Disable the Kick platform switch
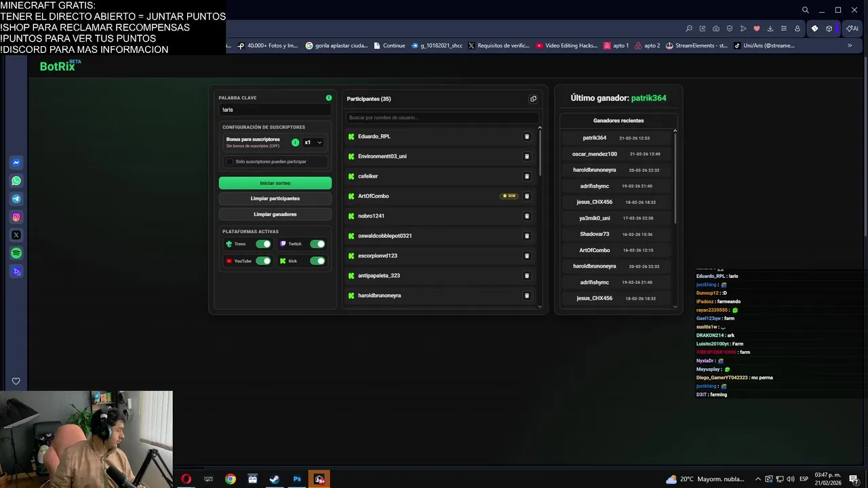This screenshot has width=868, height=488. [x=317, y=261]
